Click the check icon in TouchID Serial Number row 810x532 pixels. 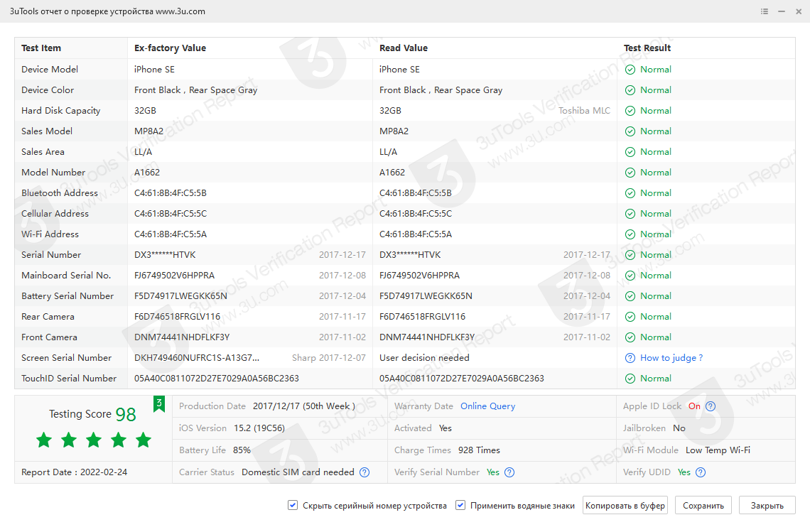coord(630,379)
